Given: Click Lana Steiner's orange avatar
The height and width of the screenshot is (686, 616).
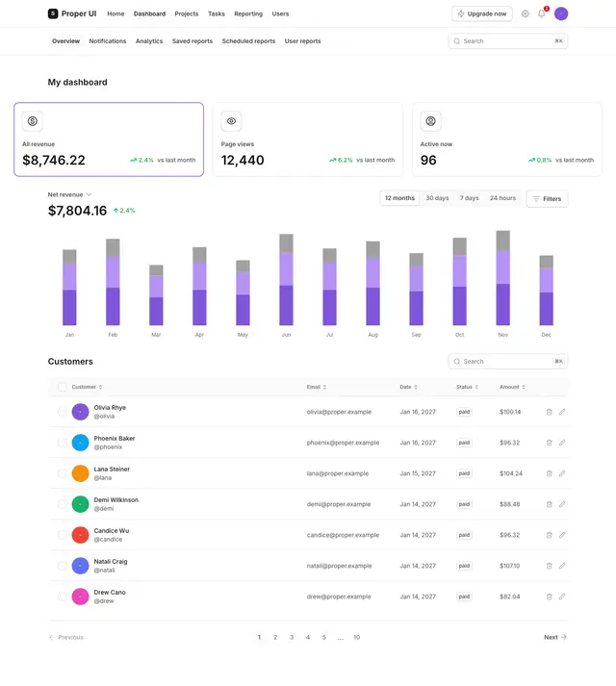Looking at the screenshot, I should tap(80, 473).
